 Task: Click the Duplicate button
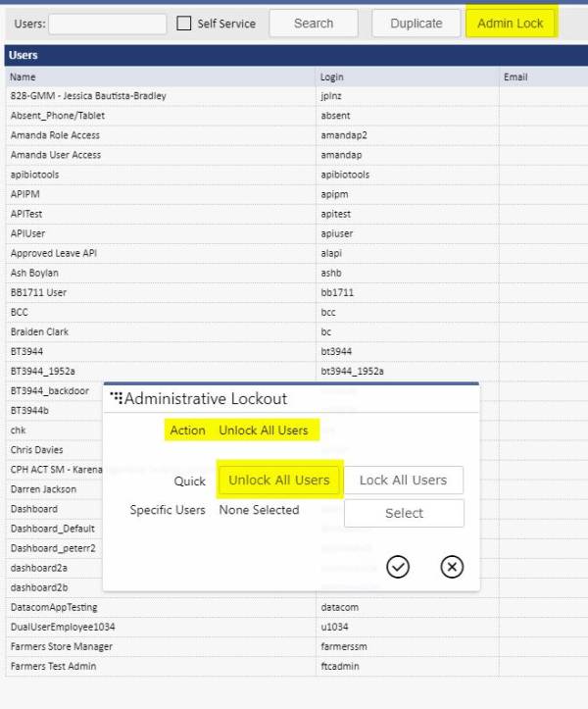click(416, 24)
